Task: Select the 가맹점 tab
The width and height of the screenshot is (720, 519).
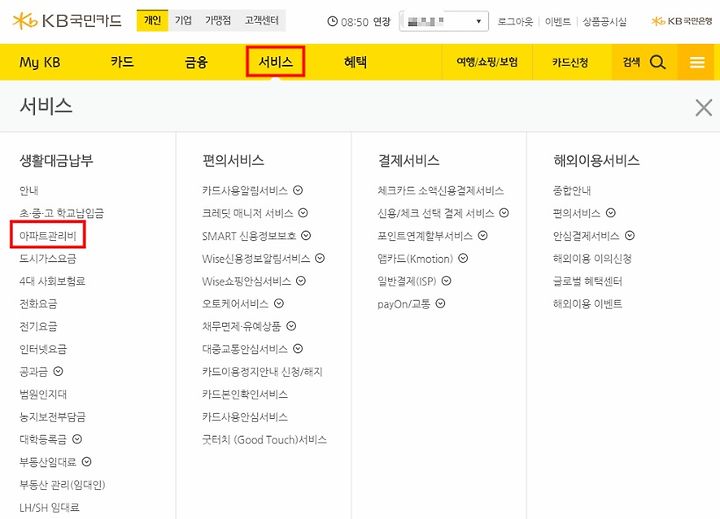Action: click(x=218, y=20)
